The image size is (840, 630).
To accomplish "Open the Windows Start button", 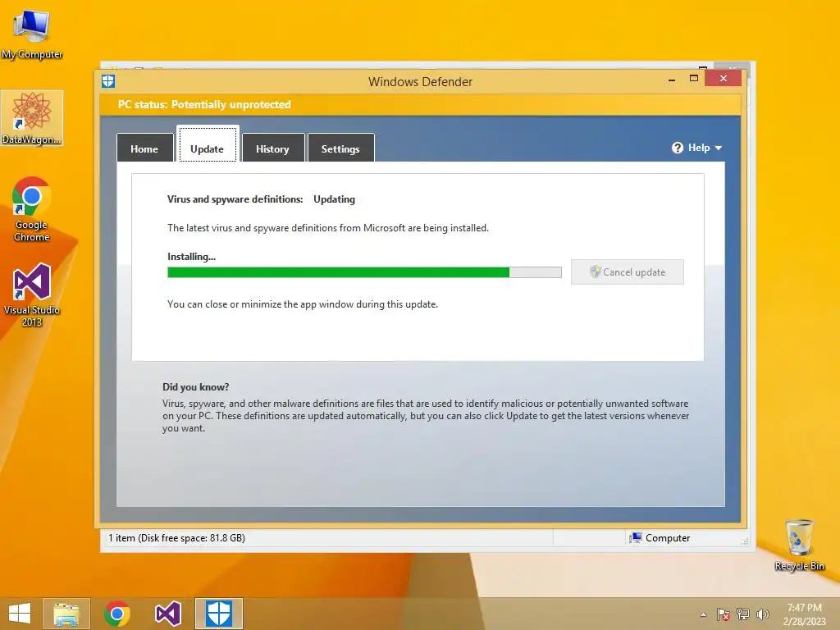I will [x=20, y=614].
